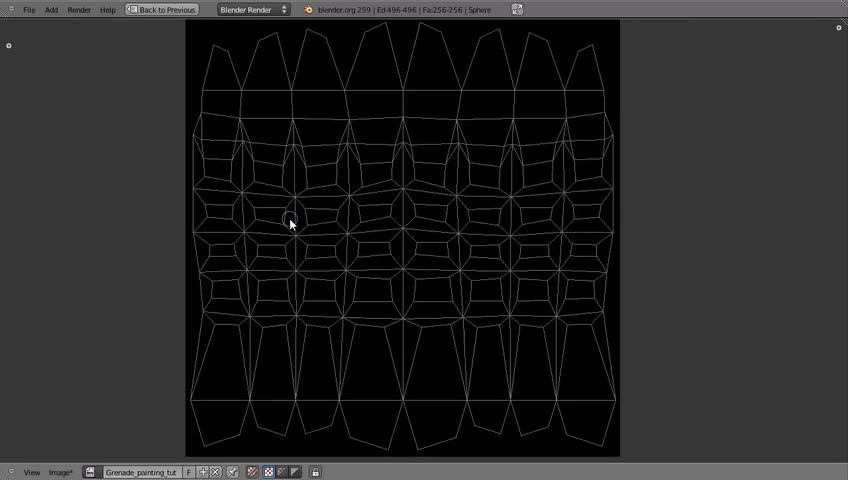Browse images with the image datablock icon
This screenshot has height=480, width=848.
click(90, 472)
